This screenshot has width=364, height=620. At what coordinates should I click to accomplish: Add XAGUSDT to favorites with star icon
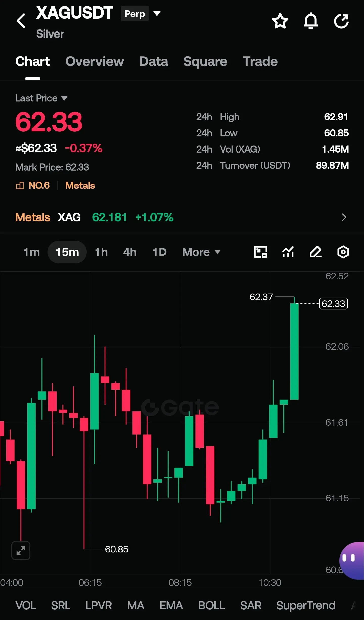pos(280,21)
